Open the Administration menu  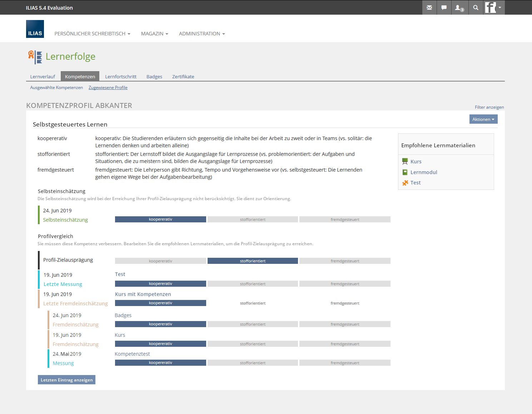click(x=202, y=34)
